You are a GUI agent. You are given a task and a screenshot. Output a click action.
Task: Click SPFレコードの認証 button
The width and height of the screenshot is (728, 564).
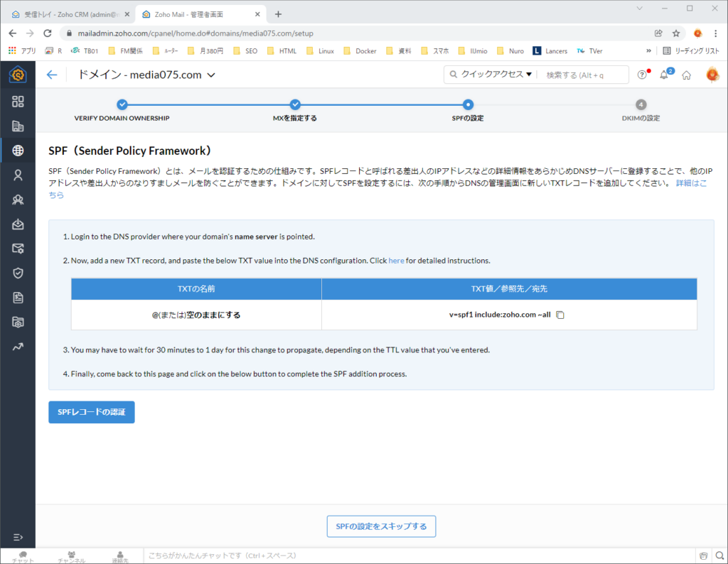92,412
